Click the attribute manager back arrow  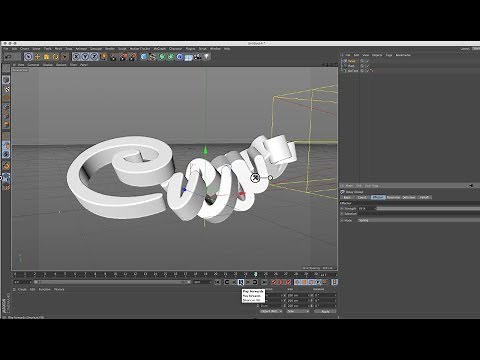[471, 185]
